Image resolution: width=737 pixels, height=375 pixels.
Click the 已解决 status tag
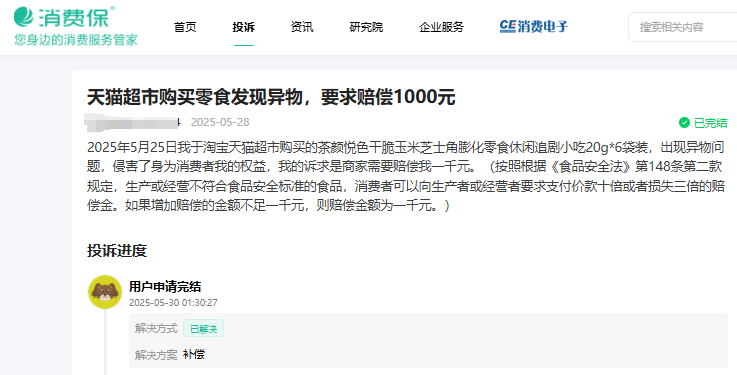pos(204,328)
